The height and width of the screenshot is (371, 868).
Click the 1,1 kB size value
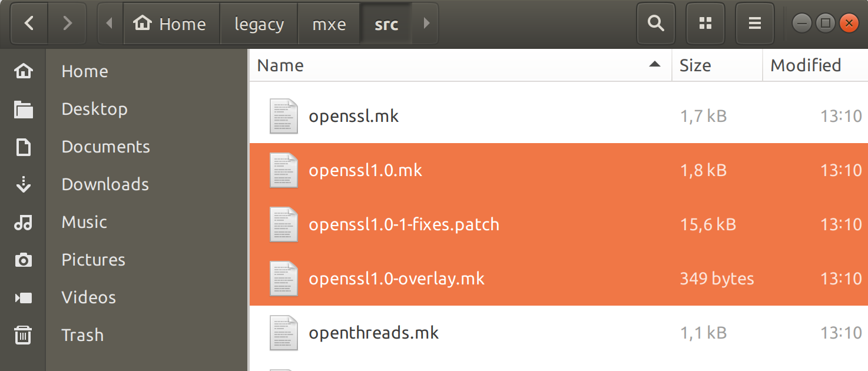coord(704,333)
